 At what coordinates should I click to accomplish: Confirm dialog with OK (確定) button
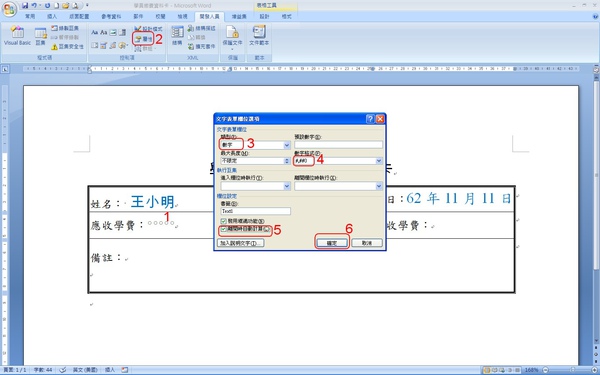click(x=332, y=243)
